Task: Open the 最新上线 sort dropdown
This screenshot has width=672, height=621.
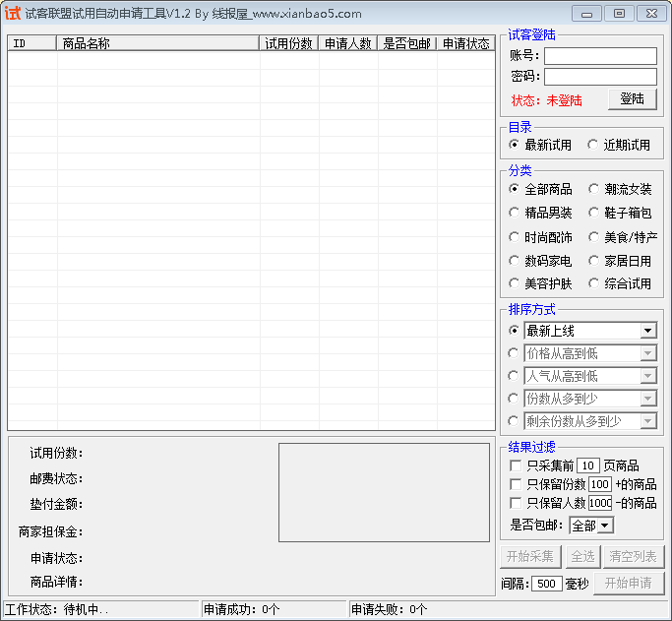Action: (648, 331)
